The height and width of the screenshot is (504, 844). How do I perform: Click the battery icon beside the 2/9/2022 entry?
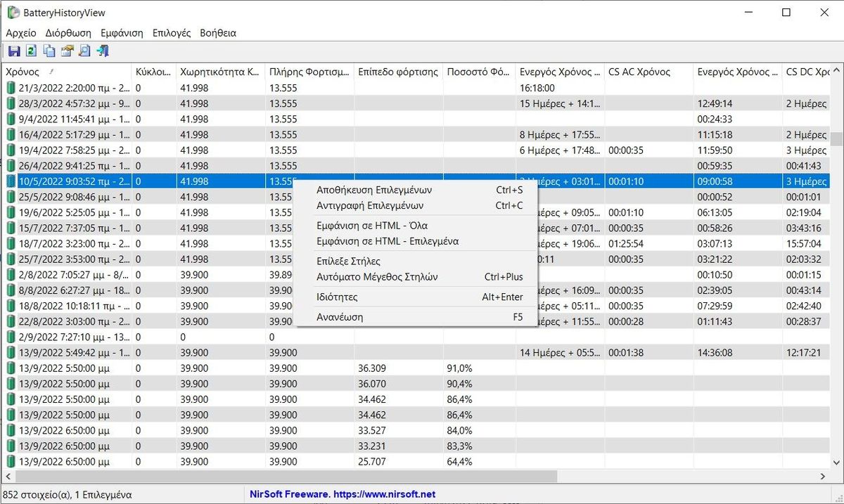10,336
